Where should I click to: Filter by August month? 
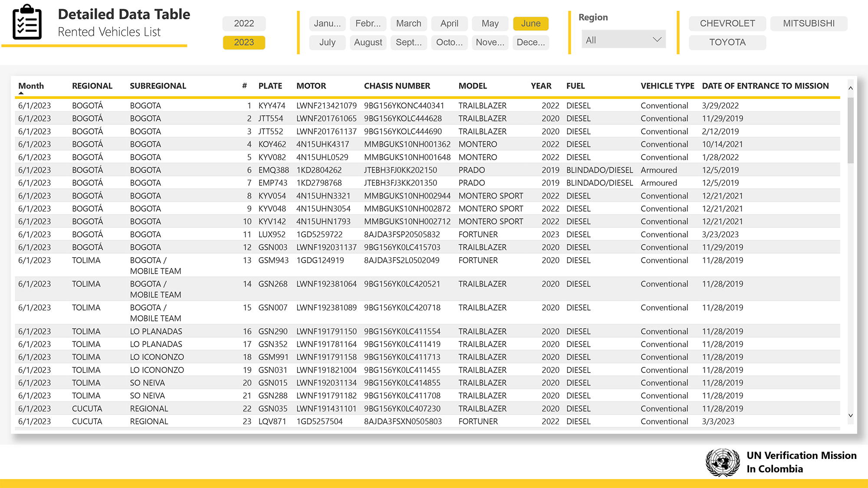point(368,43)
